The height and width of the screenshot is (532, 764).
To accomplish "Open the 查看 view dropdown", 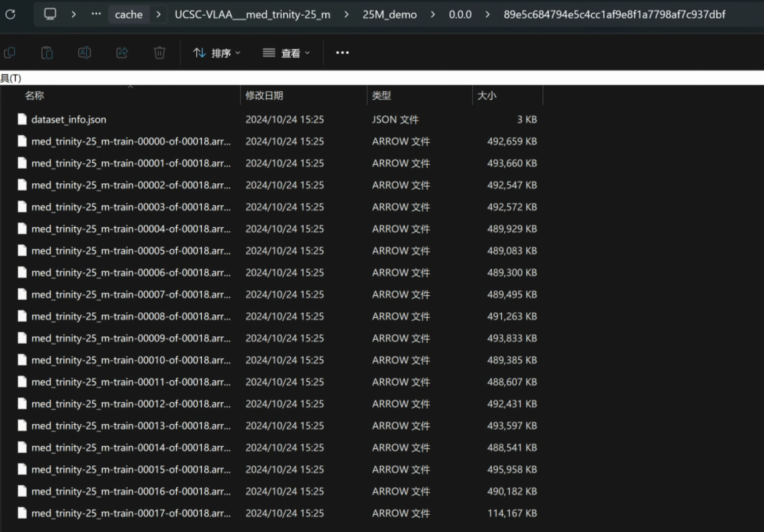I will coord(286,53).
